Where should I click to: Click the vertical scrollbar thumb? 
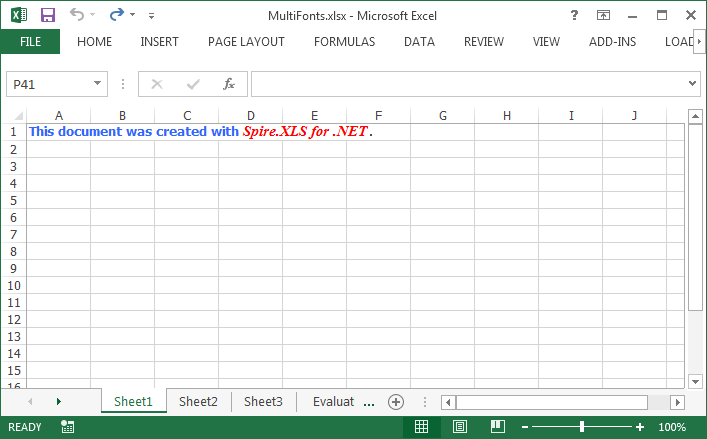(695, 218)
